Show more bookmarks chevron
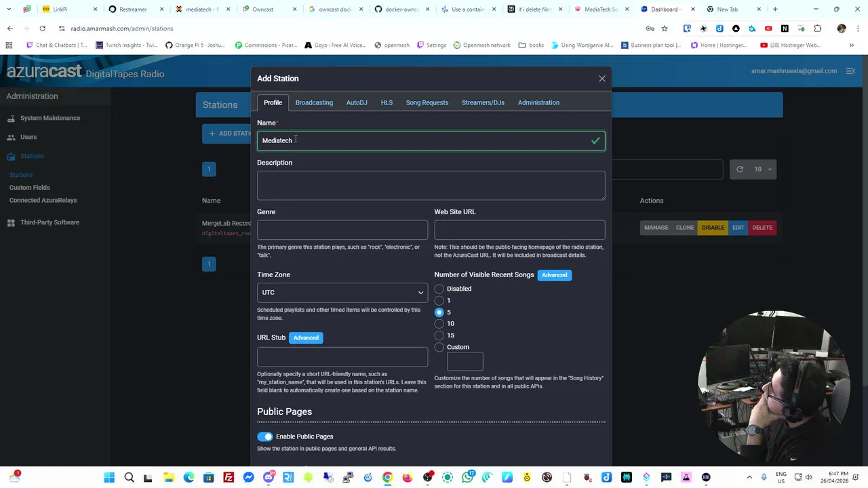Image resolution: width=868 pixels, height=488 pixels. 851,45
